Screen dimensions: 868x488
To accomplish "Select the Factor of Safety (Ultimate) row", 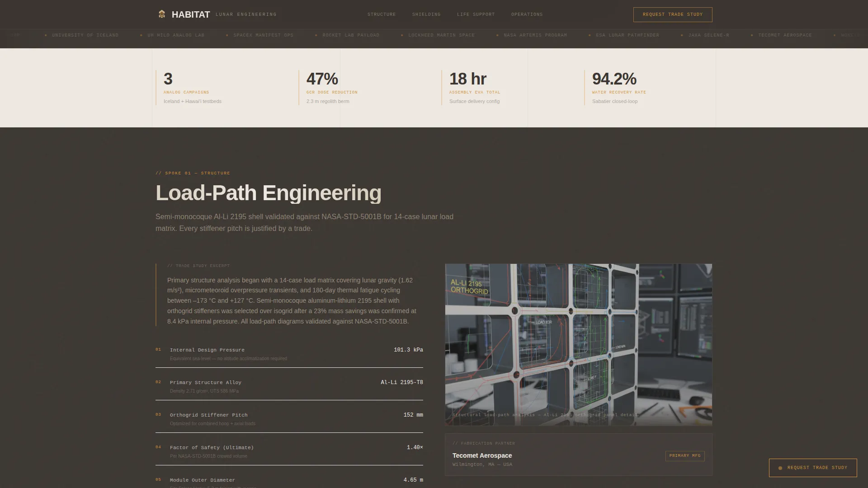I will coord(289,451).
